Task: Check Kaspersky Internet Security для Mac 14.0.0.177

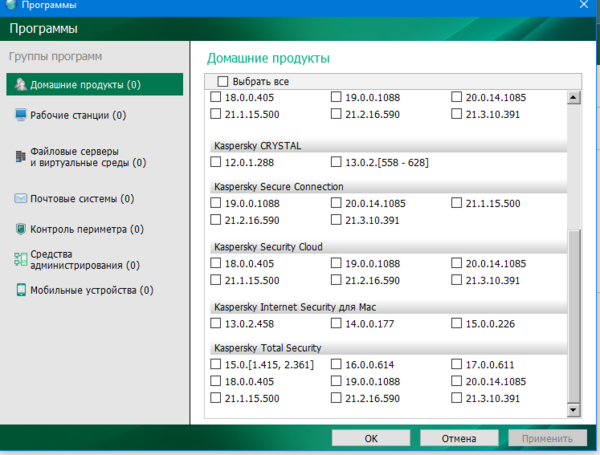Action: point(337,324)
